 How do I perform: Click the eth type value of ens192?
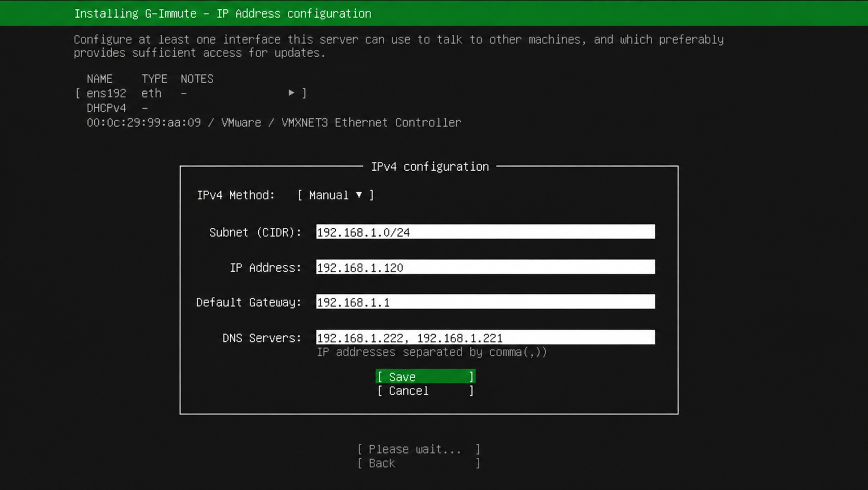click(x=151, y=93)
